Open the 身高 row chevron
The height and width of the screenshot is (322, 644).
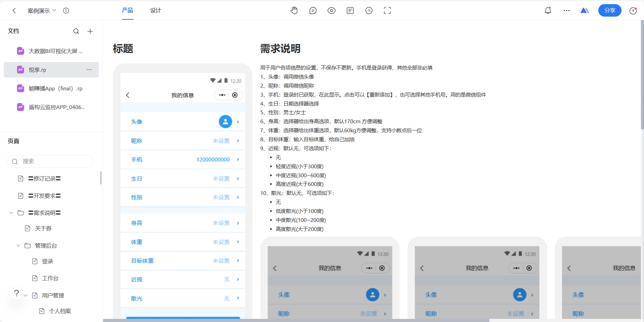tap(238, 223)
